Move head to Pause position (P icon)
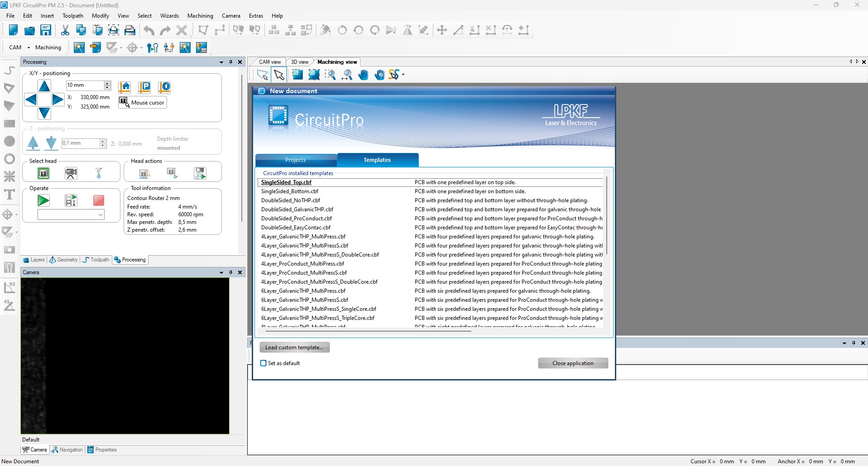Viewport: 868px width, 466px height. (x=144, y=87)
